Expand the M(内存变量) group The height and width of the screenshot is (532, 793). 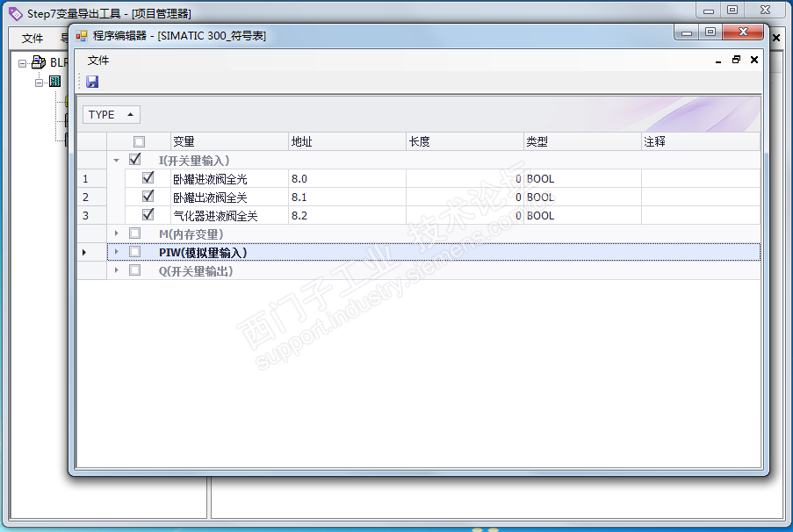tap(117, 234)
